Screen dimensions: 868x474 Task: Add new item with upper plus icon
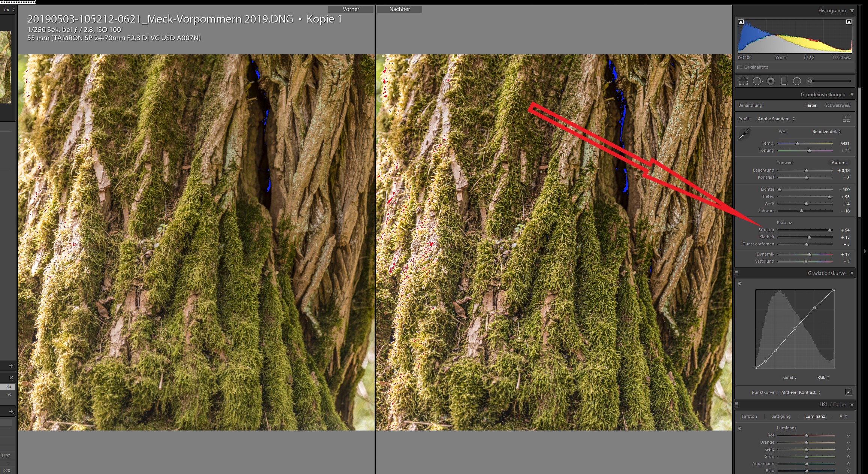11,366
